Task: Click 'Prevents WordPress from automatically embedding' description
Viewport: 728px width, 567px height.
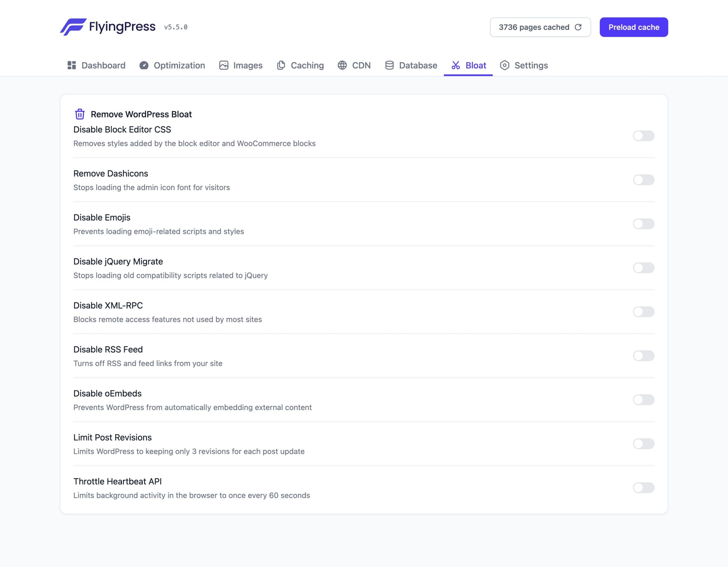Action: tap(193, 407)
